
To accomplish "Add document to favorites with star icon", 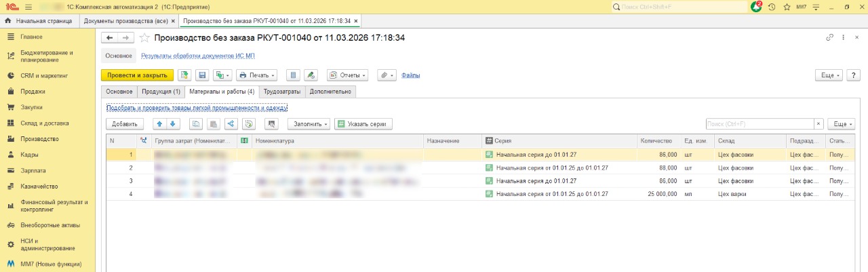I will tap(144, 38).
